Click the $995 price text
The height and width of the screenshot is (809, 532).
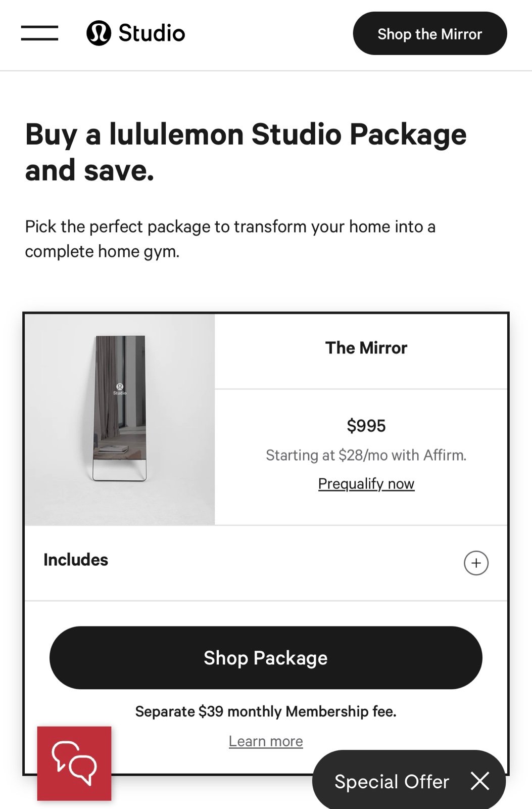point(366,426)
